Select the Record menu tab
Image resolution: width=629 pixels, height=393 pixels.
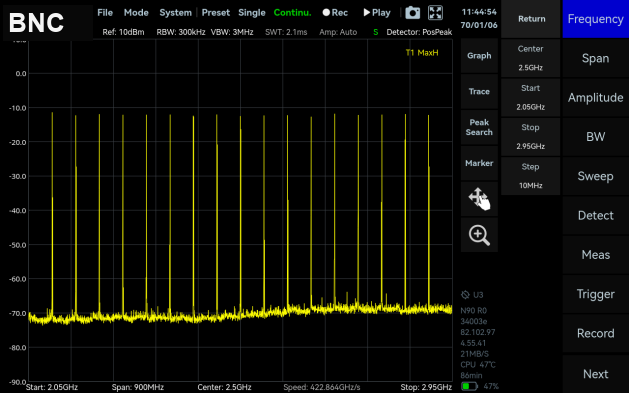click(596, 333)
